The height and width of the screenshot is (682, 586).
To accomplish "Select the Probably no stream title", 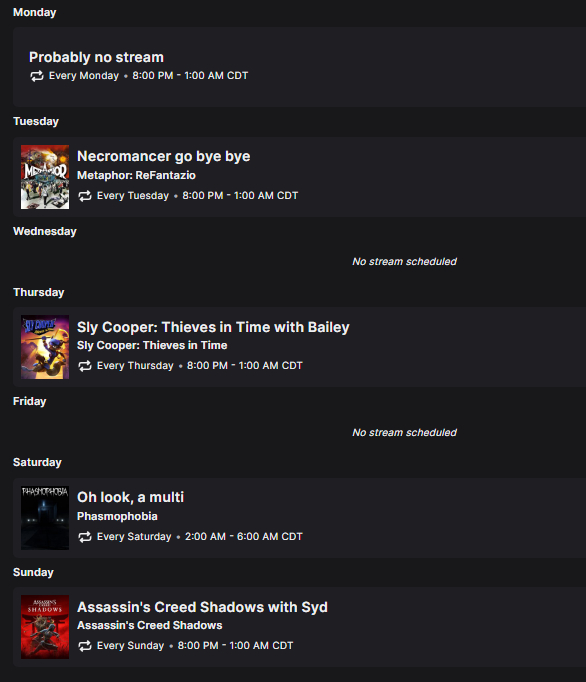I will coord(96,57).
